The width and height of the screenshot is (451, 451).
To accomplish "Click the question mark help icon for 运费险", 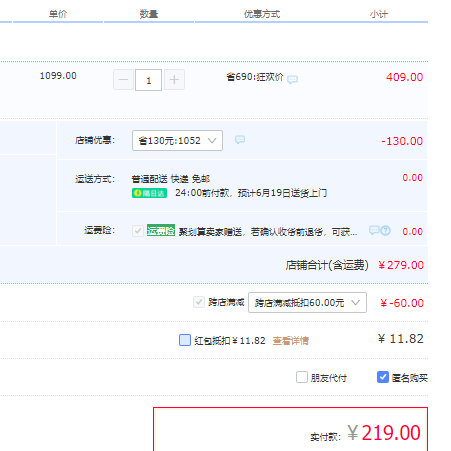I will pos(386,230).
